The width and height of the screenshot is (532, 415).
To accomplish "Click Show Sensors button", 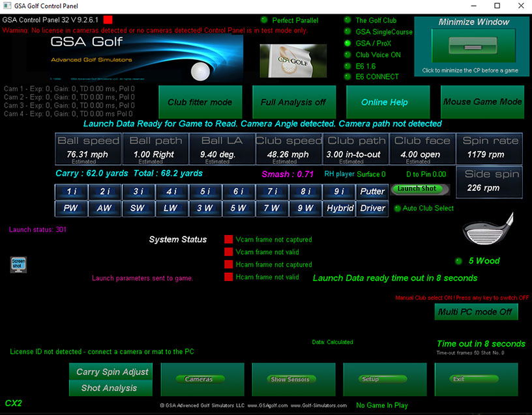I will coord(293,379).
